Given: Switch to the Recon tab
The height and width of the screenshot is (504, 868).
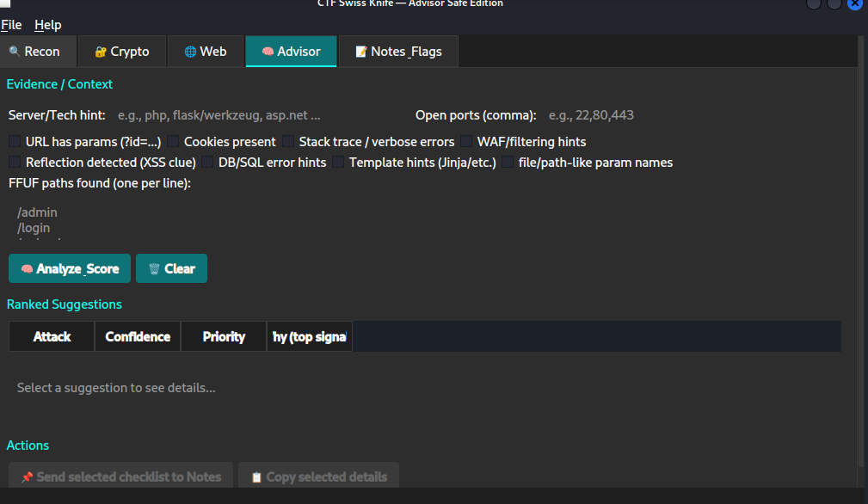Looking at the screenshot, I should click(38, 52).
